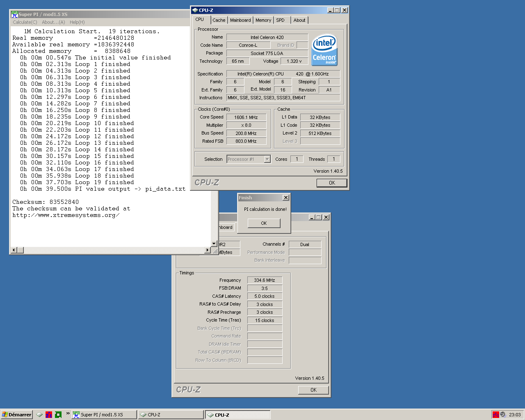
Task: Select the CPU tab in CPU-Z
Action: [x=200, y=19]
